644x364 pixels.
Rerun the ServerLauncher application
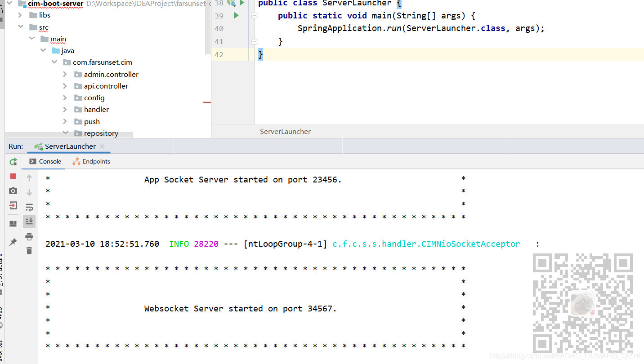pos(13,162)
